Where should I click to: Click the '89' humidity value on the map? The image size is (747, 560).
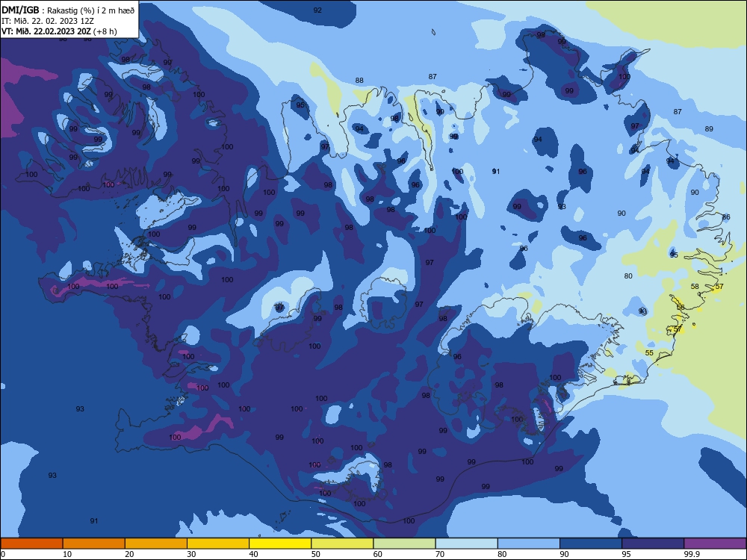(709, 128)
